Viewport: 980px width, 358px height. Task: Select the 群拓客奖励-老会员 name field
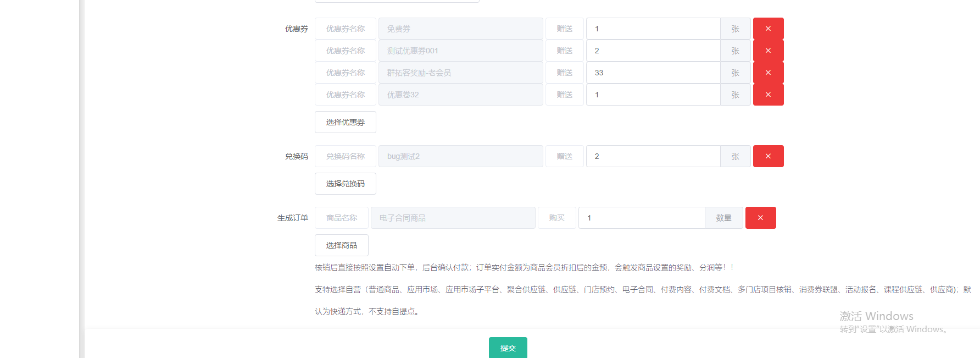point(460,73)
